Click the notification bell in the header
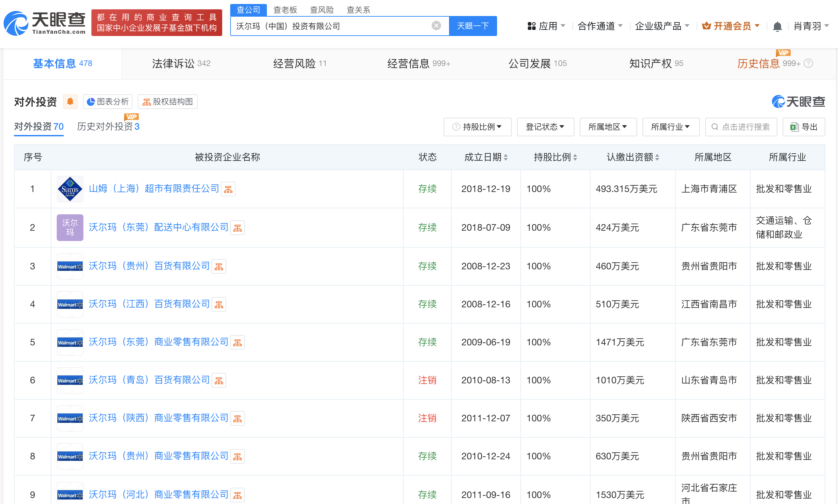The height and width of the screenshot is (504, 838). click(777, 26)
